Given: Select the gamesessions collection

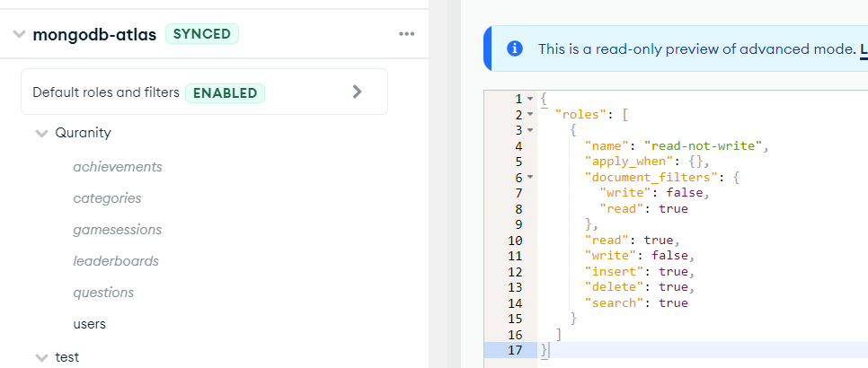Looking at the screenshot, I should point(117,230).
